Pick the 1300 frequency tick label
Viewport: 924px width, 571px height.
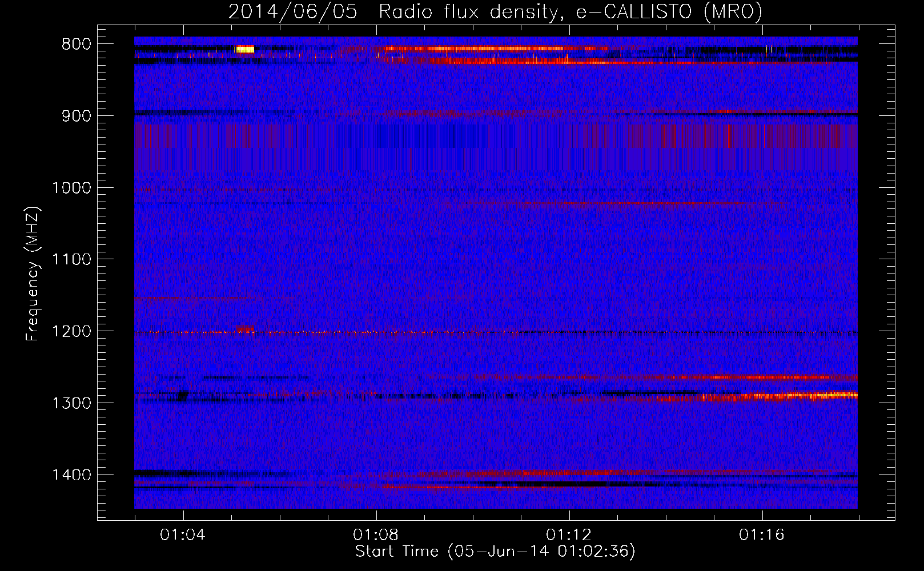(71, 403)
